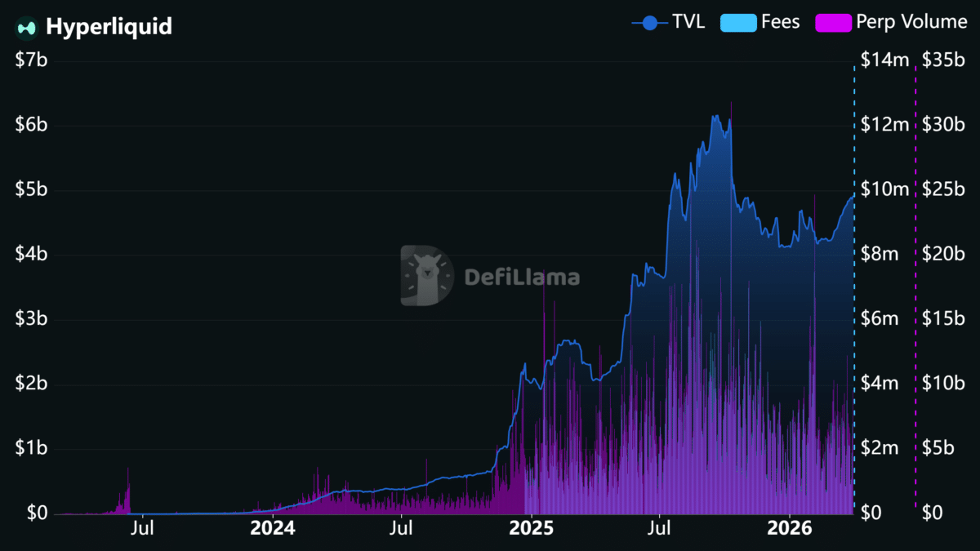The image size is (980, 551).
Task: Click the $6m fees axis label
Action: pyautogui.click(x=880, y=319)
